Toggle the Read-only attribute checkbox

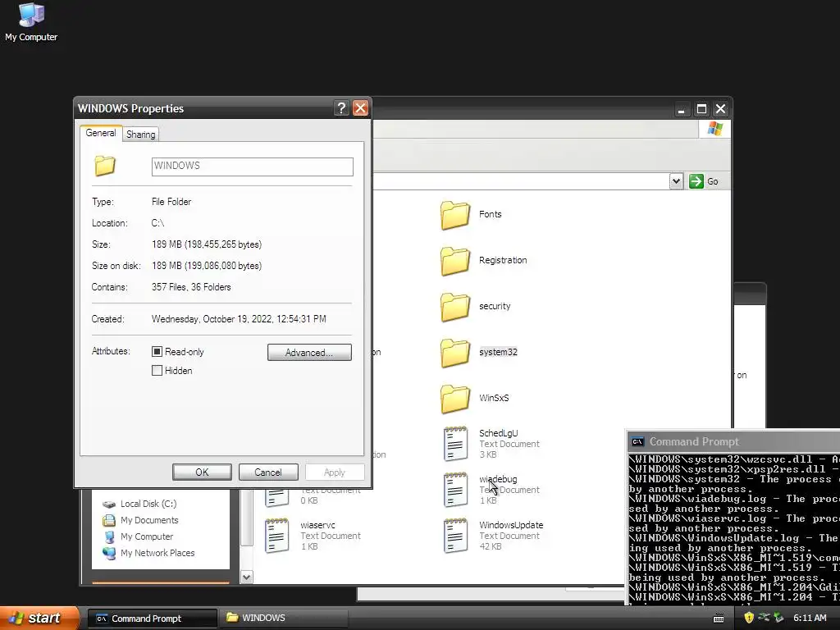[157, 351]
